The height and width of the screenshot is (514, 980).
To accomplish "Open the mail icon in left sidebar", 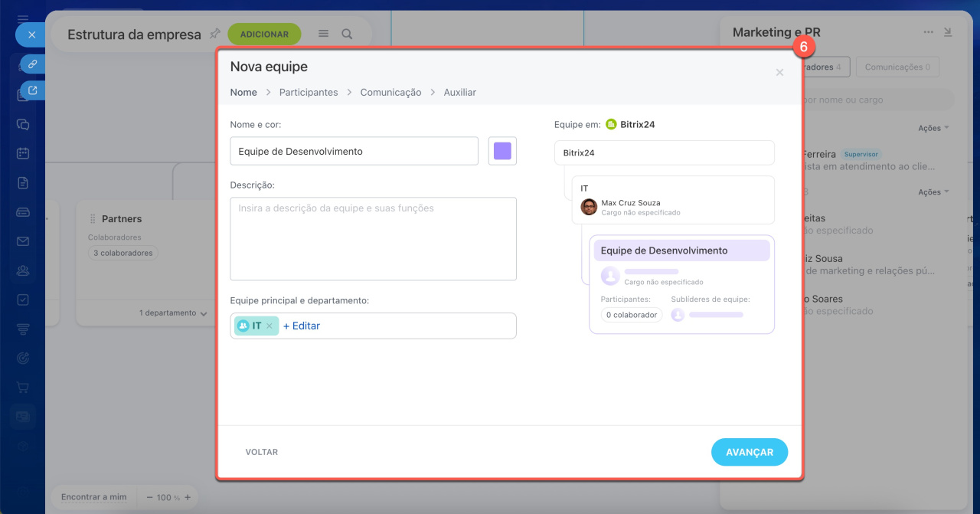I will tap(23, 241).
